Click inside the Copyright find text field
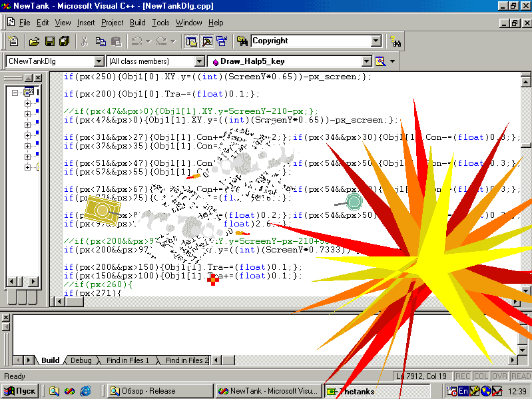 [311, 41]
